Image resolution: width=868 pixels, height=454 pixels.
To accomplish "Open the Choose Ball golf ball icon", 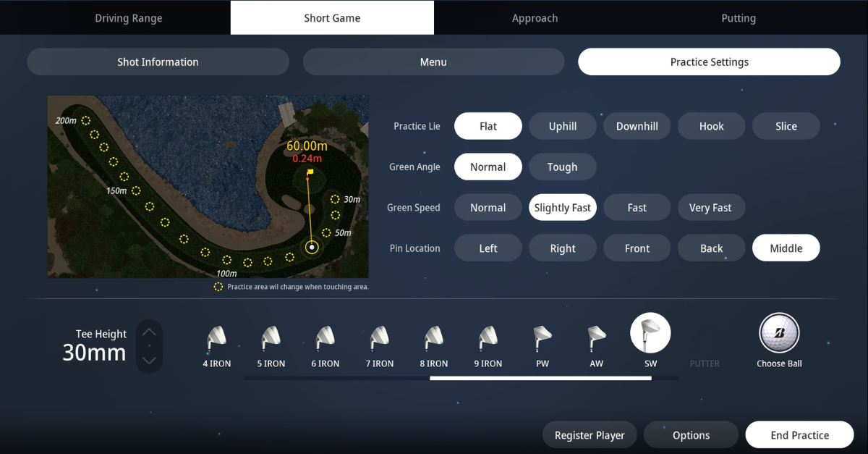I will pyautogui.click(x=779, y=334).
